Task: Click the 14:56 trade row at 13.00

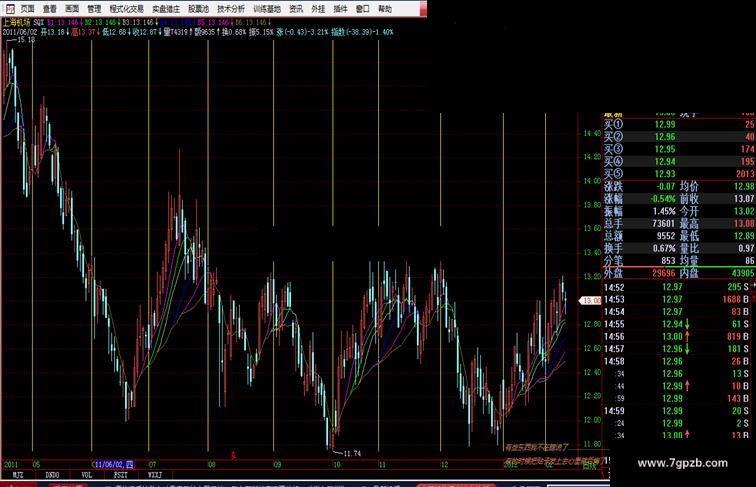Action: 679,337
